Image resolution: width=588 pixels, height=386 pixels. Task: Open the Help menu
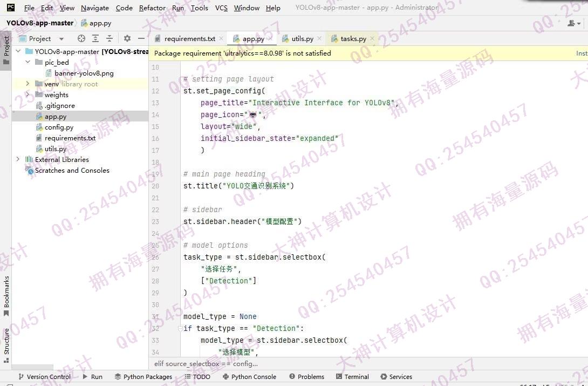click(x=273, y=8)
